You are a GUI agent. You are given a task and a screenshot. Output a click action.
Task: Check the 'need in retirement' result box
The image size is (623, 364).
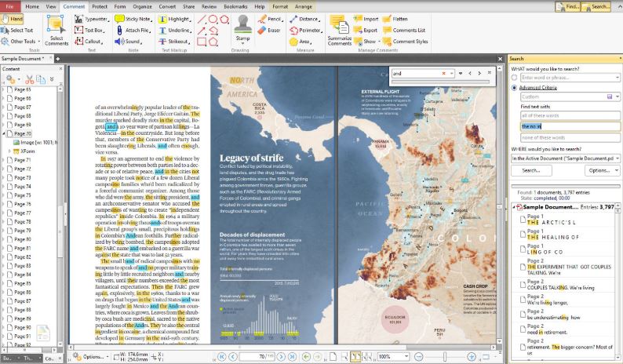tap(523, 329)
